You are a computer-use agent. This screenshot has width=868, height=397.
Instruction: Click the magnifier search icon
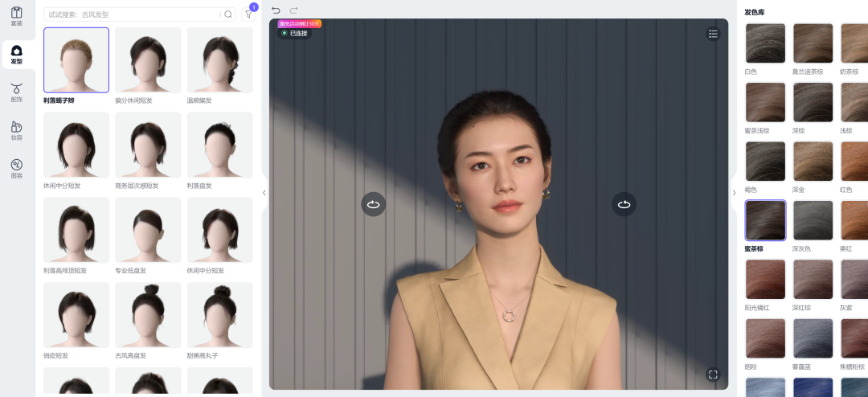coord(228,14)
